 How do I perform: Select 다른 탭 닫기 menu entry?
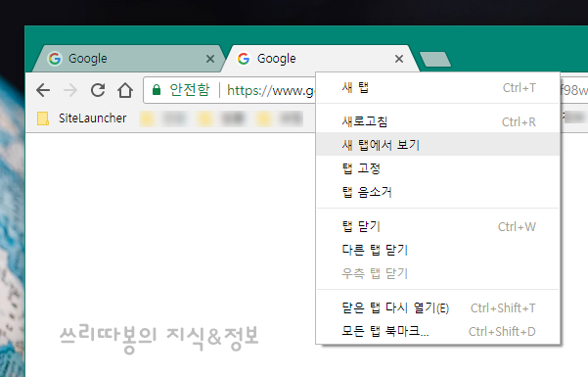click(437, 250)
